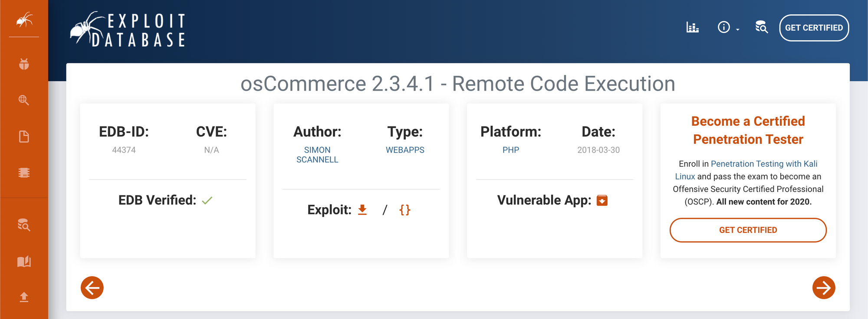Download the vulnerable app archive
Viewport: 868px width, 319px height.
point(602,200)
